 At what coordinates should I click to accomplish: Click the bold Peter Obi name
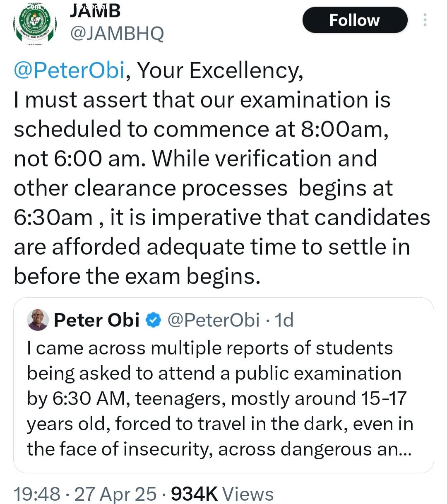pyautogui.click(x=96, y=320)
